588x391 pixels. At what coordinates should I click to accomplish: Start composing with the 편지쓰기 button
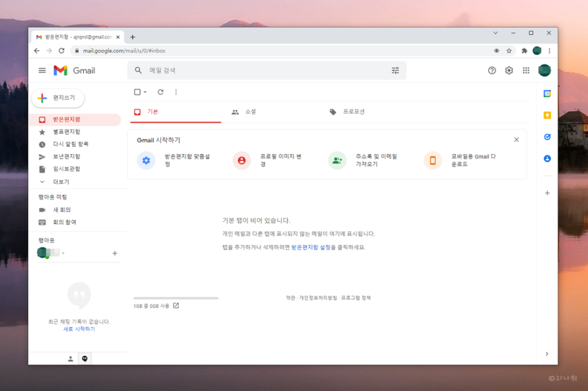point(58,97)
